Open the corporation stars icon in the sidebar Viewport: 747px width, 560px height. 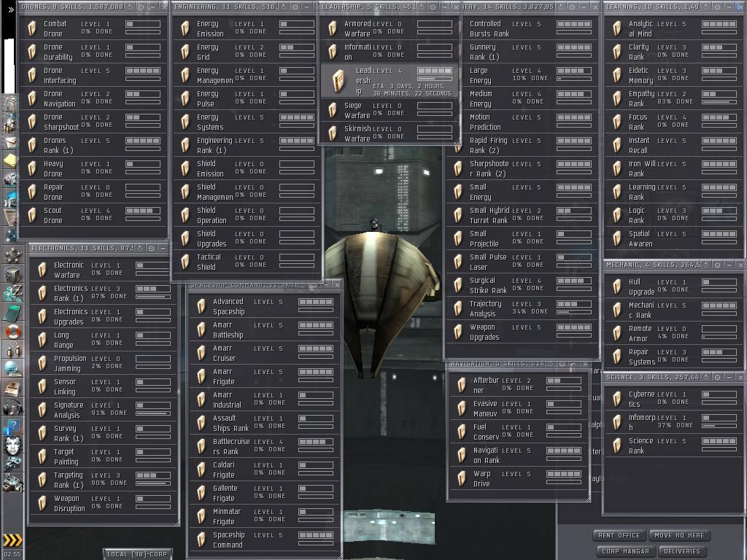pos(12,256)
